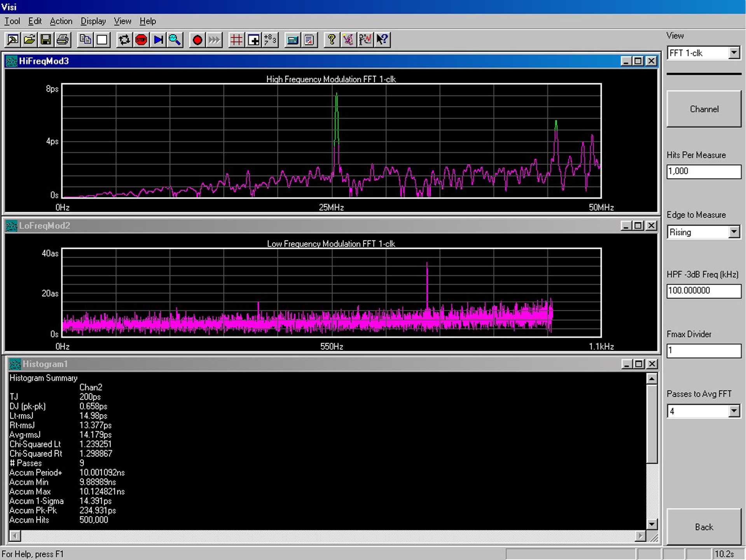Click the Accum 1-Sigma value 14.391ps
This screenshot has height=560, width=746.
coord(96,501)
